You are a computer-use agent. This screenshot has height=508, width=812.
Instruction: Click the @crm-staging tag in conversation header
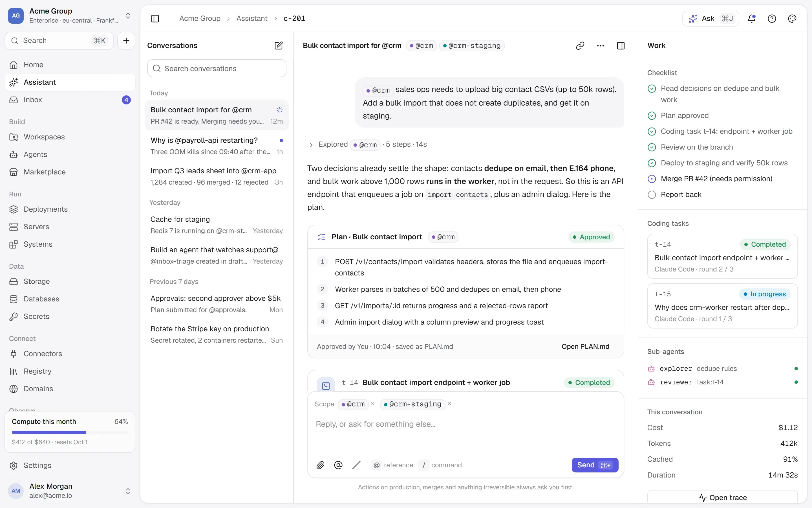tap(471, 46)
